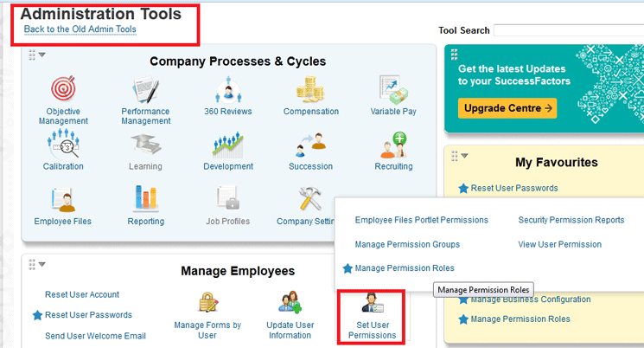Open the Succession icon
Screen dimensions: 644x348
click(310, 143)
